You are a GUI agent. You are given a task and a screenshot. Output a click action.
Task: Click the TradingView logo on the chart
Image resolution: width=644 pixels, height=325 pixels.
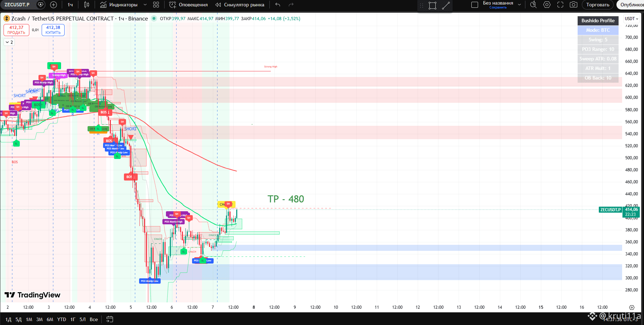click(x=32, y=295)
